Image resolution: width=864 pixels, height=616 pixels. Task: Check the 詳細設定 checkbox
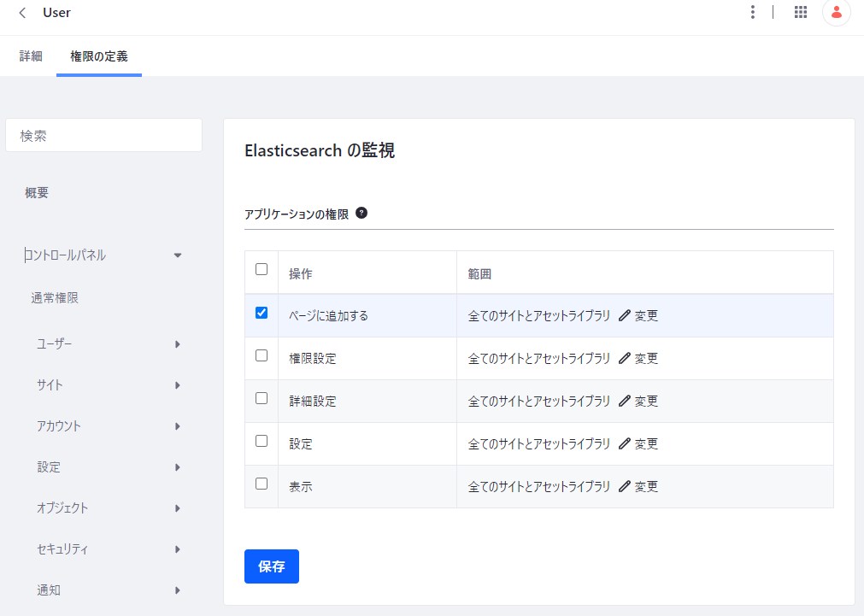pos(262,398)
